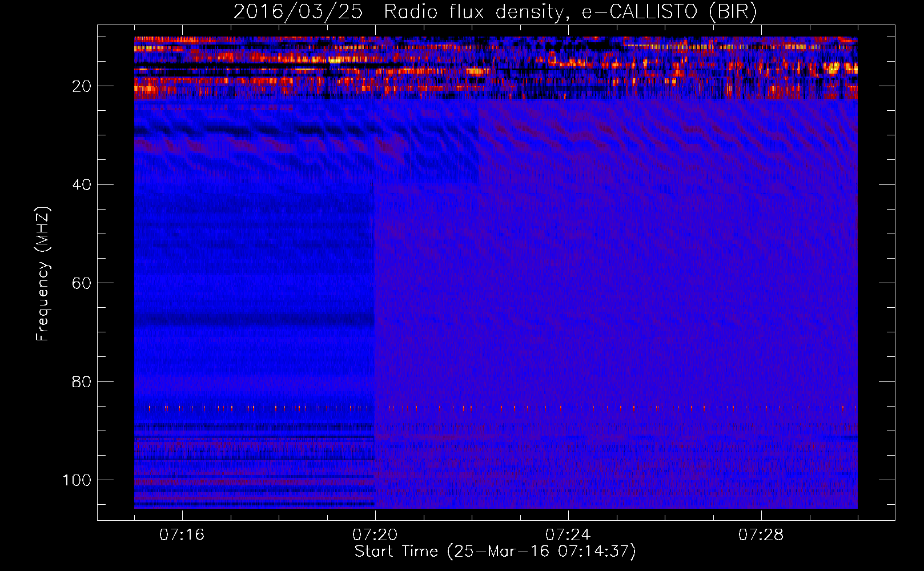Click the 'Frequency (MHZ)' axis label
The width and height of the screenshot is (924, 571).
click(43, 274)
